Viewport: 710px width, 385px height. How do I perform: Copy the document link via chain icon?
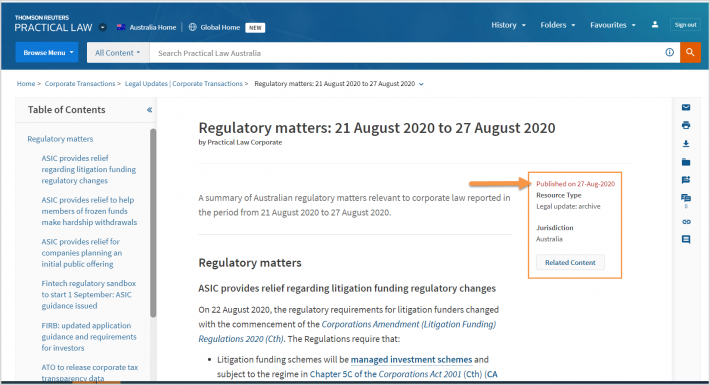(686, 221)
